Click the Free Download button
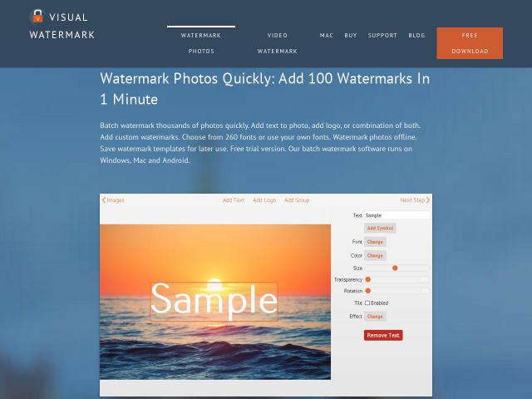 click(470, 43)
